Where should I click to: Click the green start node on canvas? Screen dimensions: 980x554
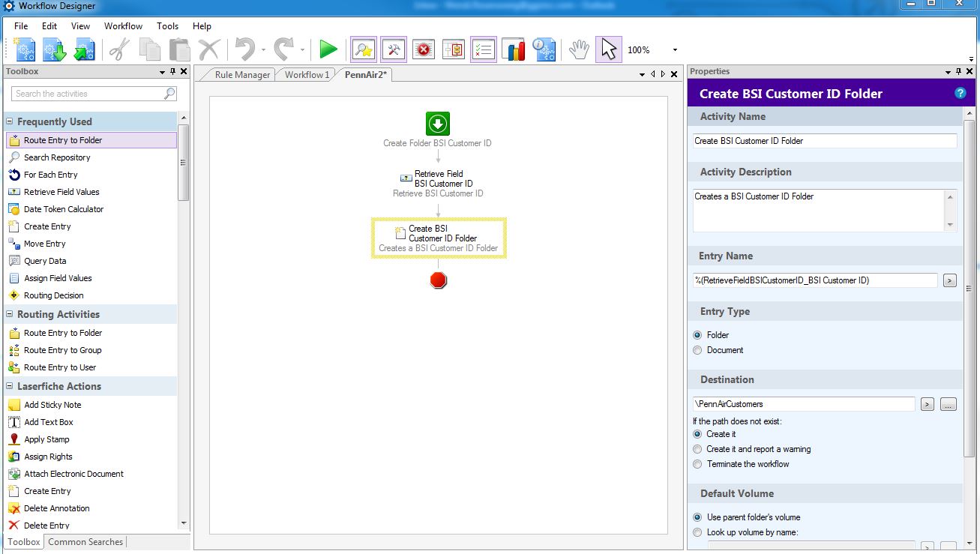click(438, 124)
